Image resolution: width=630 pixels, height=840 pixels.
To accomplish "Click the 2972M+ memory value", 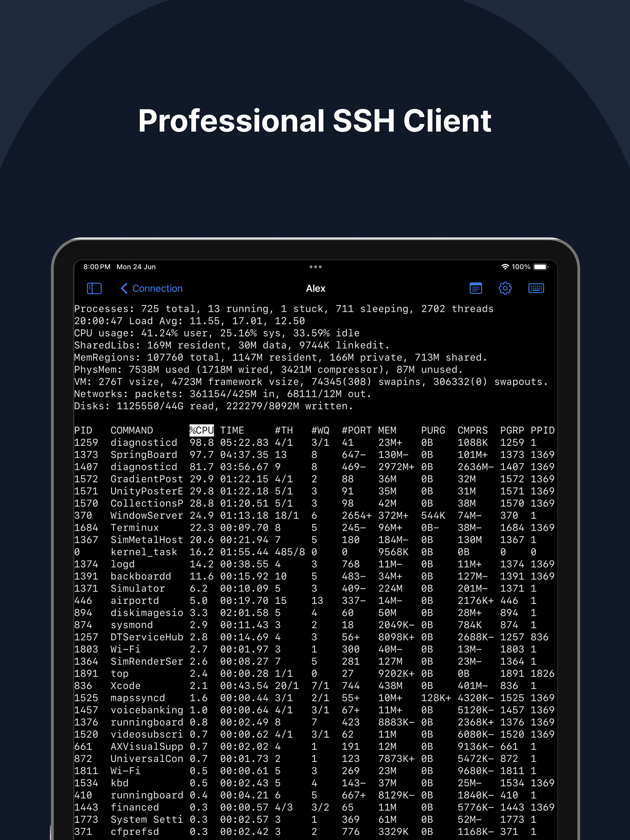I will 396,467.
